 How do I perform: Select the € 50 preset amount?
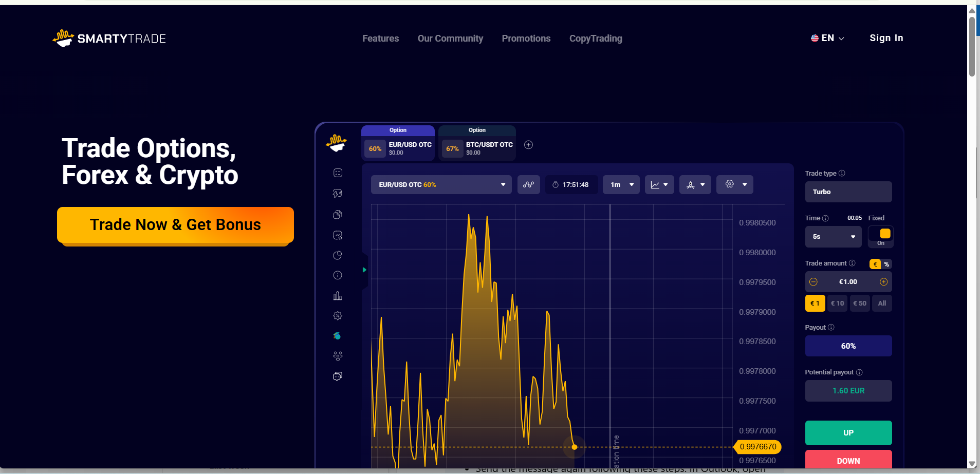[x=860, y=303]
